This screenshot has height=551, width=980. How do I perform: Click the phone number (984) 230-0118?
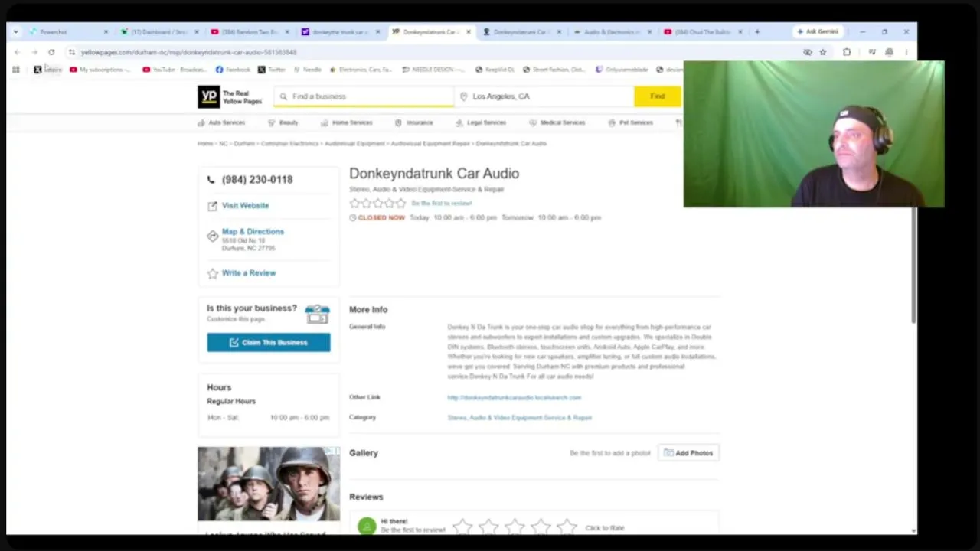[x=257, y=180]
